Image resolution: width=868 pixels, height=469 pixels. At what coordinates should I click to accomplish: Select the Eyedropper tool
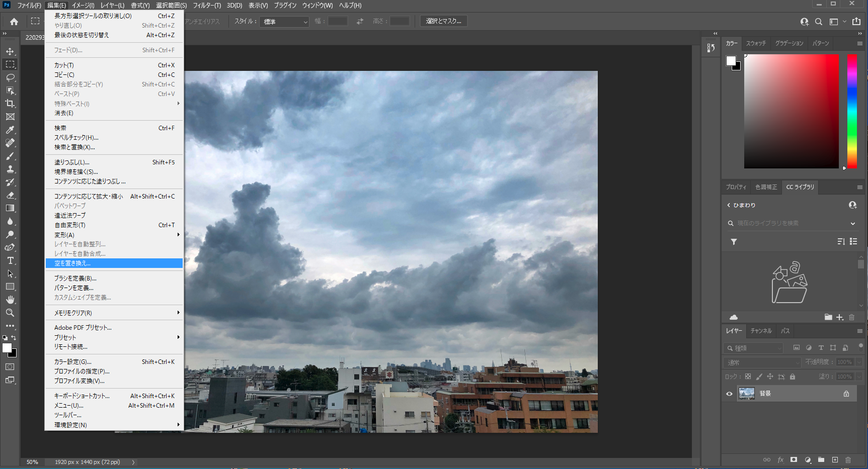point(10,130)
